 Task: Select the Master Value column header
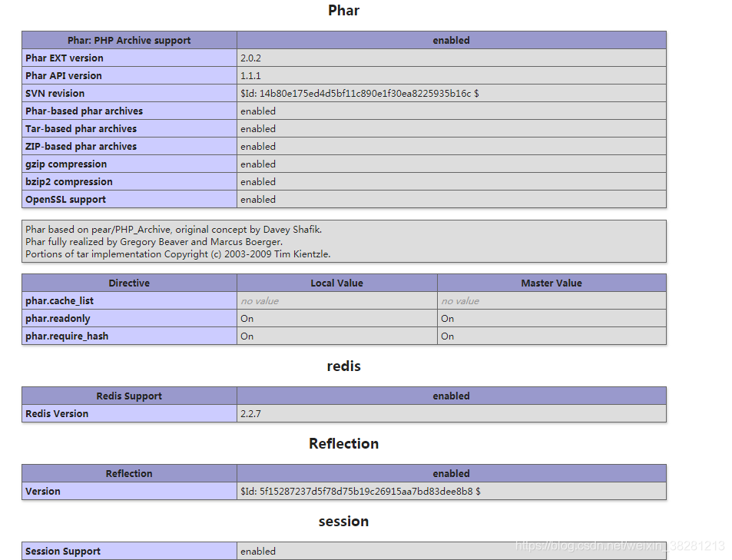coord(551,283)
